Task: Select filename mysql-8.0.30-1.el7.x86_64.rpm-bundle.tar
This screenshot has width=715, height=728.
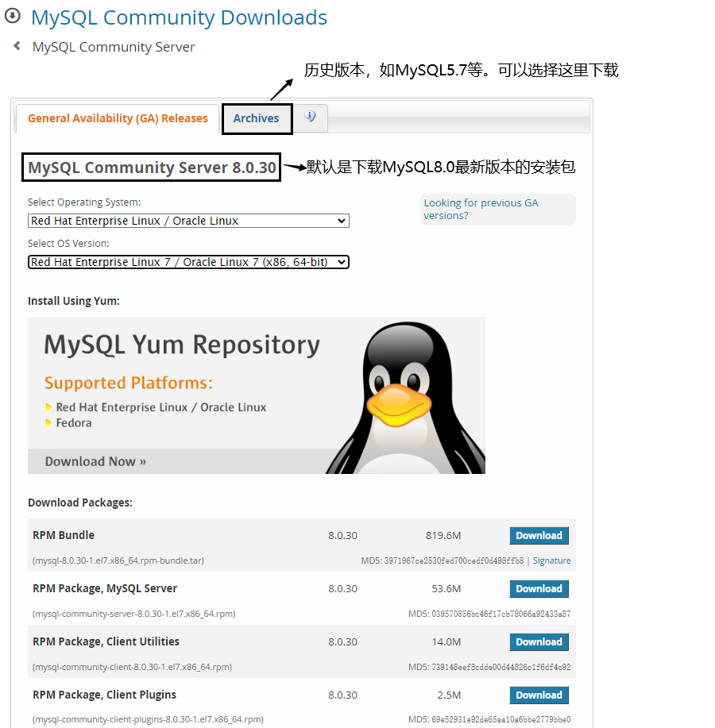Action: 118,560
